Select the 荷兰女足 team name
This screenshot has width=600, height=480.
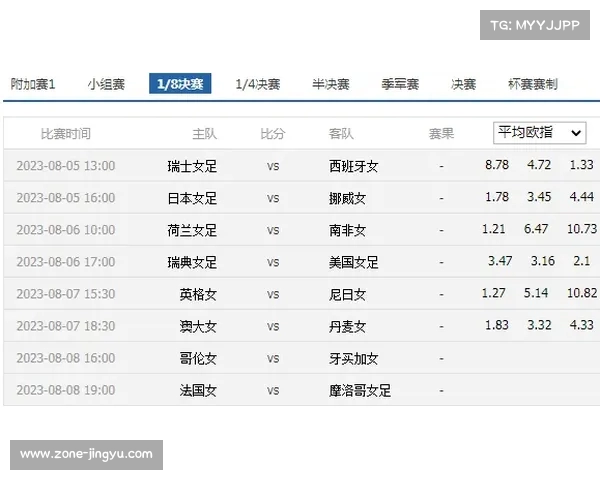(x=192, y=230)
